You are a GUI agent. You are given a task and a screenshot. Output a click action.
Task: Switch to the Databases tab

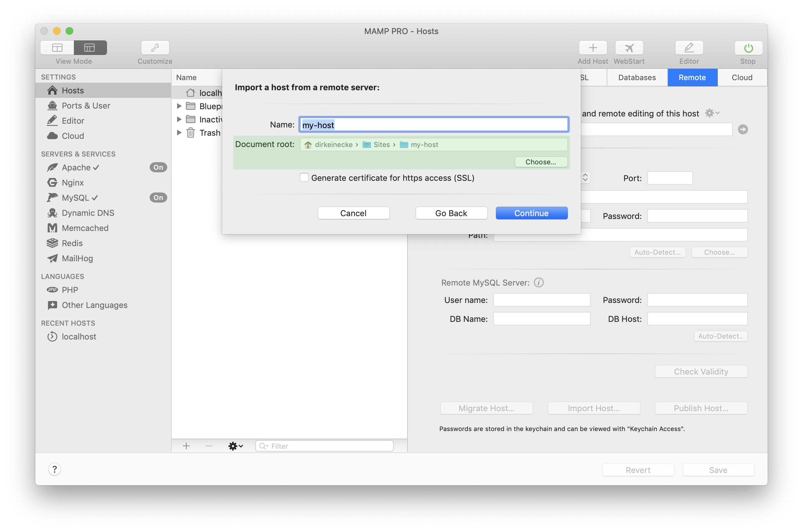637,77
